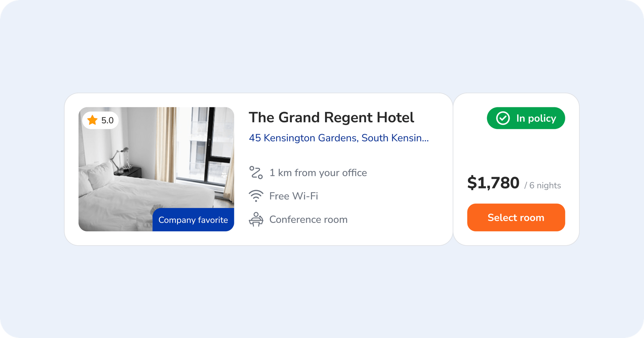Viewport: 644px width, 338px height.
Task: Click the In policy label text
Action: pos(536,118)
